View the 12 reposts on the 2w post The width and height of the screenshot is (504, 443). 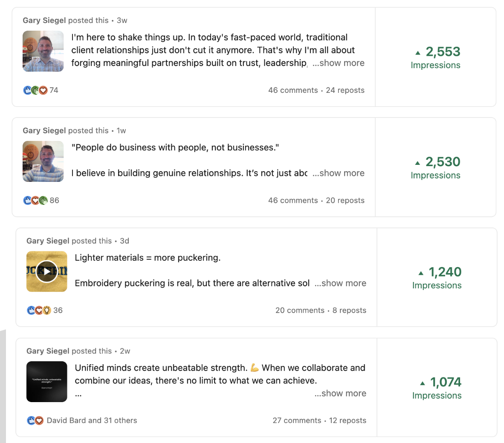(348, 421)
